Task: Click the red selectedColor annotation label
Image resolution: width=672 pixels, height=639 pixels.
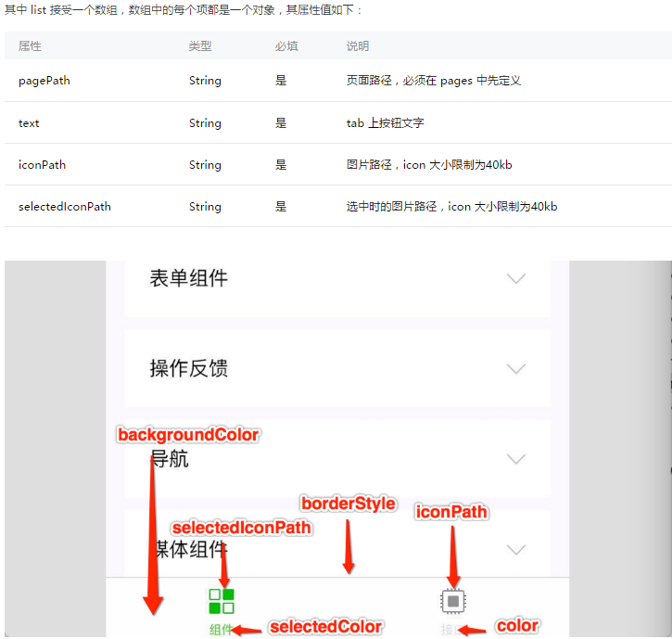Action: click(x=325, y=627)
